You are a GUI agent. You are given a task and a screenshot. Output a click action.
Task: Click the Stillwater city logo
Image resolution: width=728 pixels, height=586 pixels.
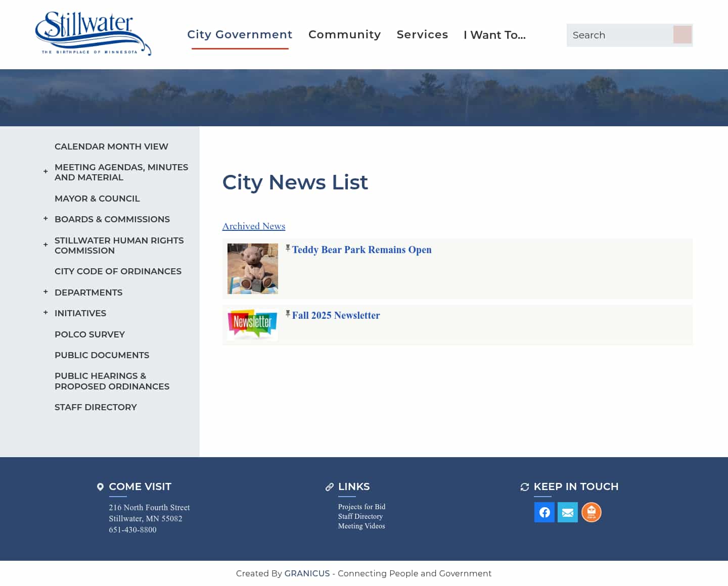(93, 32)
